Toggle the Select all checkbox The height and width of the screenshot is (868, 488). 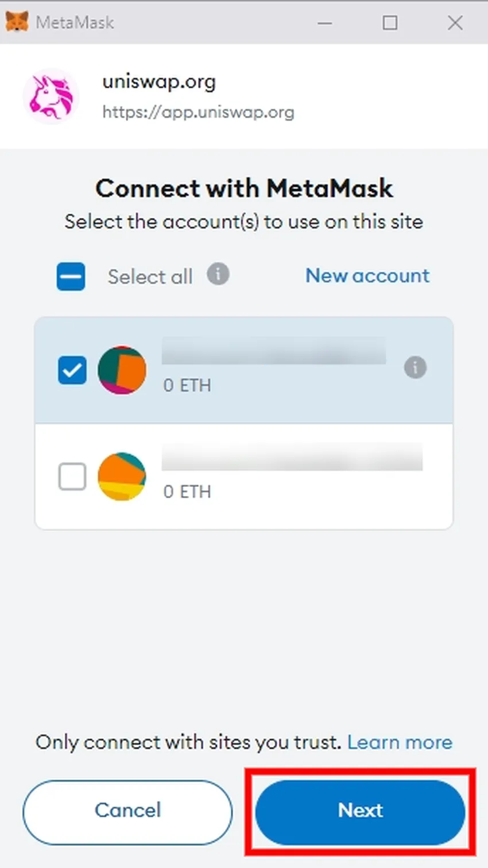(x=71, y=276)
